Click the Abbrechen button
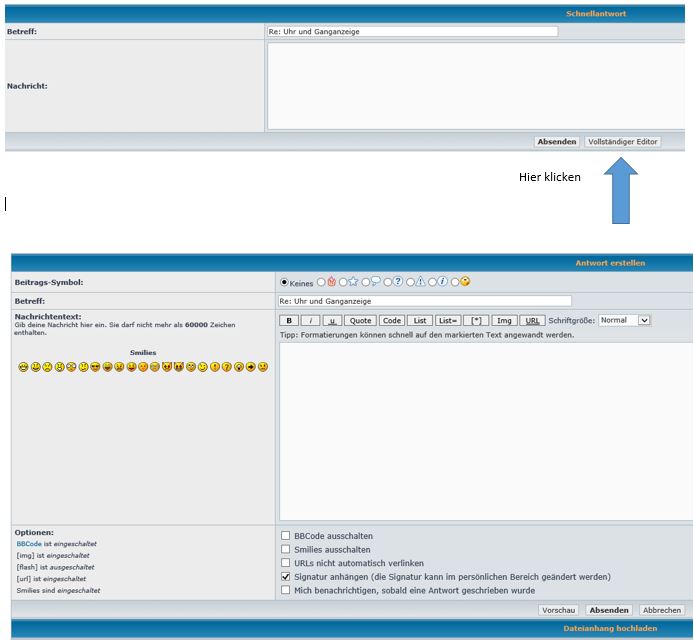This screenshot has width=694, height=640. pyautogui.click(x=662, y=610)
